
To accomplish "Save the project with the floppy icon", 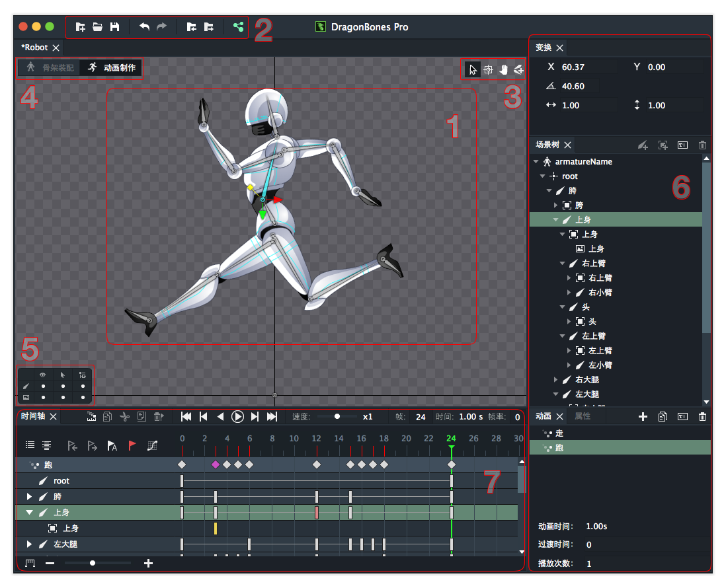I will (x=114, y=27).
